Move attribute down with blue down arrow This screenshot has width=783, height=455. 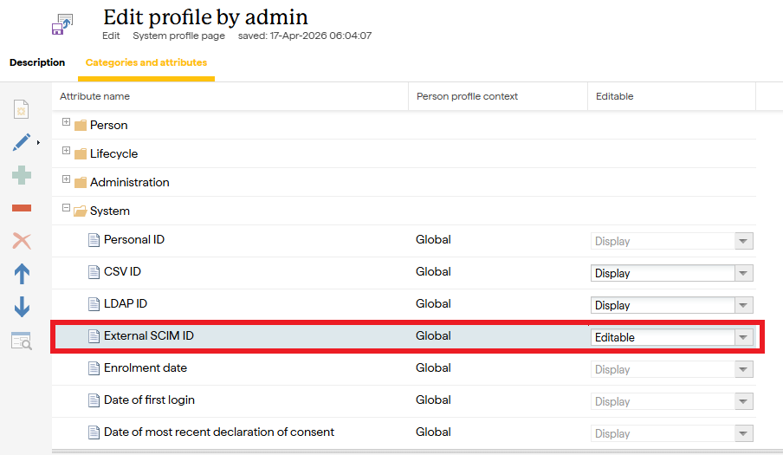tap(21, 307)
